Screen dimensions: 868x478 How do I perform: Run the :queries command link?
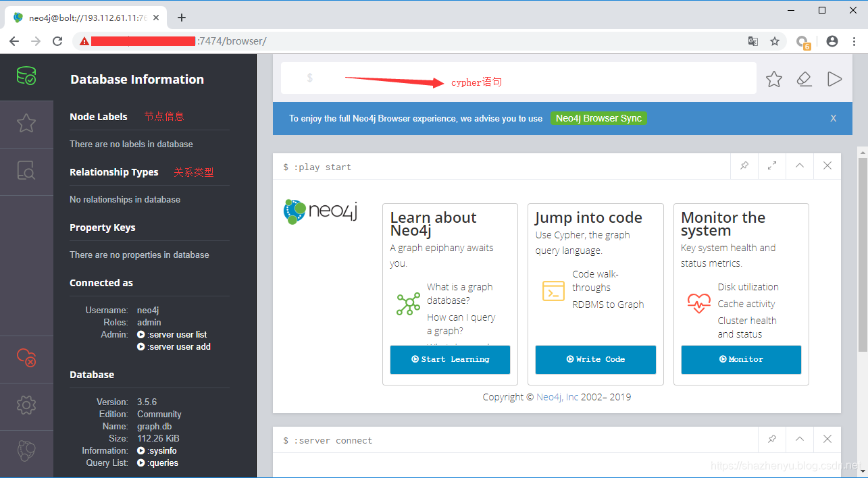click(x=158, y=462)
